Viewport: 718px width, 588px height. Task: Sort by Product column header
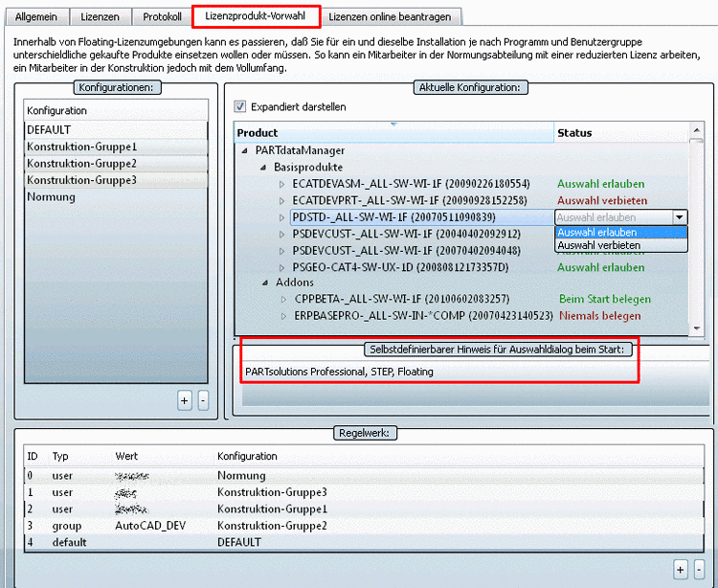[x=393, y=133]
